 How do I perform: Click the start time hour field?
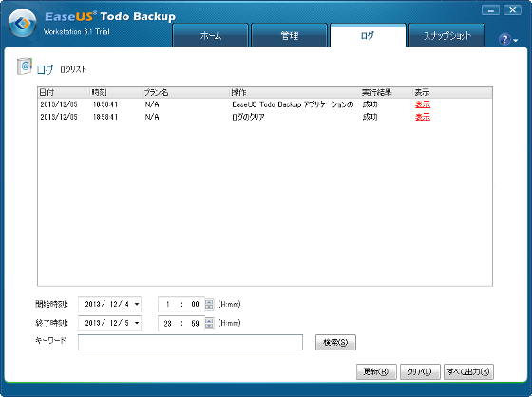pyautogui.click(x=167, y=304)
